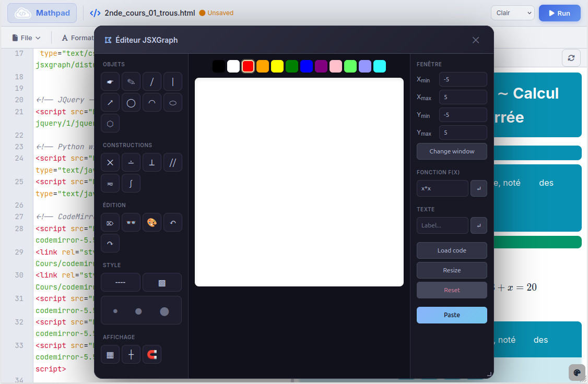Open the integral tool
588x384 pixels.
[x=131, y=183]
